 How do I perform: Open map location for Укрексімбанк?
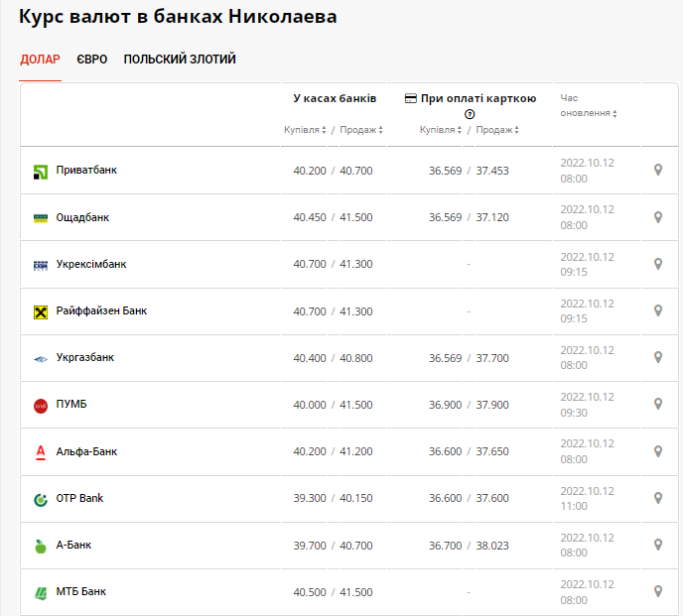pyautogui.click(x=658, y=264)
